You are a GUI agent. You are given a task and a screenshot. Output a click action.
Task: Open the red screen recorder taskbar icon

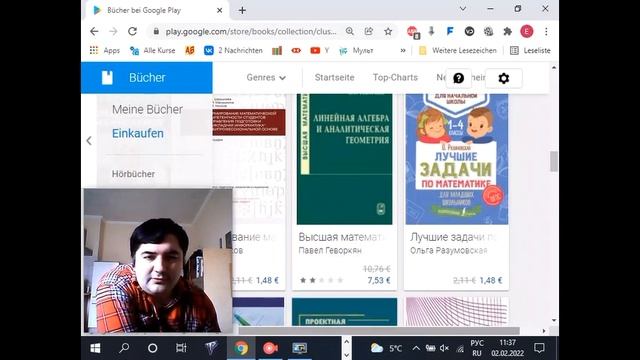(270, 348)
